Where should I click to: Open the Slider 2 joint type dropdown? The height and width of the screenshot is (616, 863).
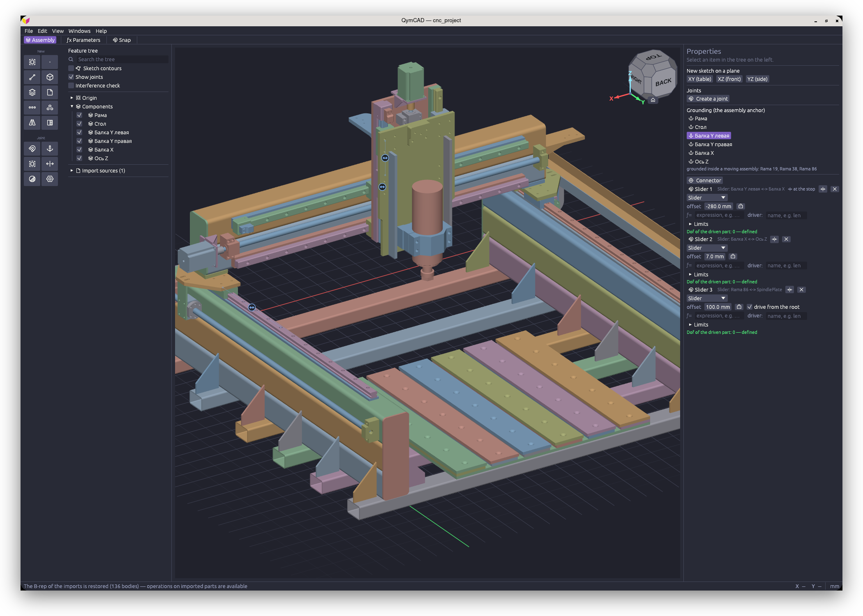707,248
